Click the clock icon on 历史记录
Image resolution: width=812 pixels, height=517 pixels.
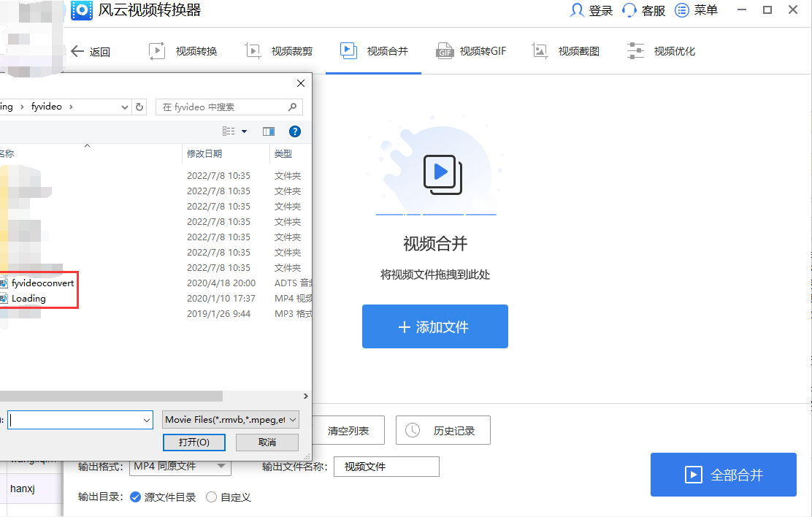413,430
